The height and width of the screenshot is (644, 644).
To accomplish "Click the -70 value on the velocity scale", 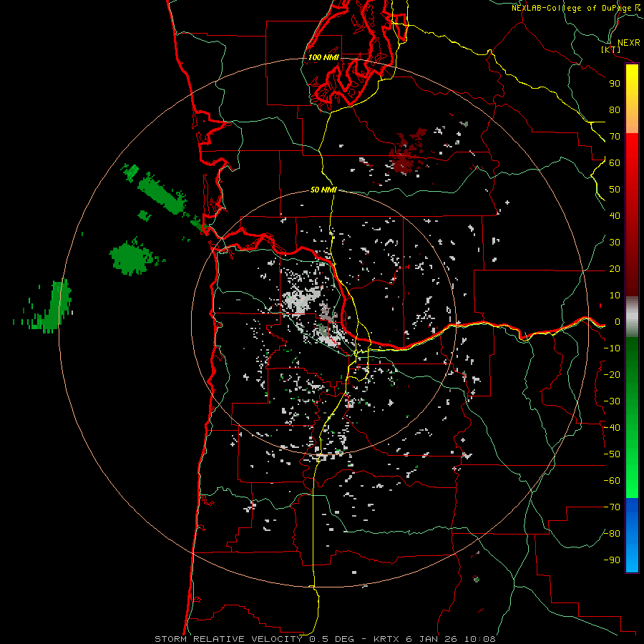I will pyautogui.click(x=612, y=507).
